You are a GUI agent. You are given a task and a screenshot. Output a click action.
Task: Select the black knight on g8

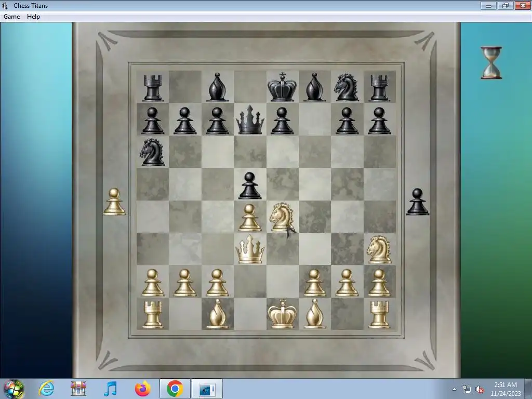347,87
